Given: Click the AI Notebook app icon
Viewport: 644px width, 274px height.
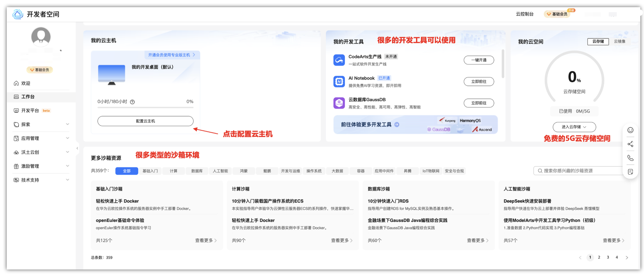Looking at the screenshot, I should pyautogui.click(x=339, y=82).
